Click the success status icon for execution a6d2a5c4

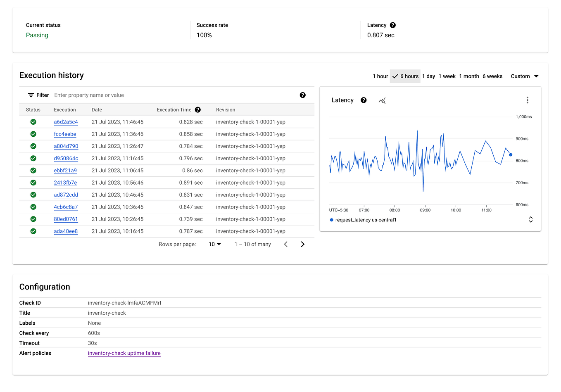(x=33, y=121)
